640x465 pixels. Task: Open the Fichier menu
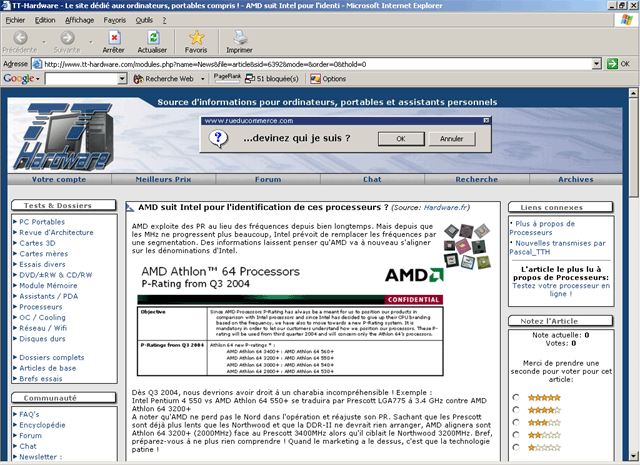coord(15,20)
